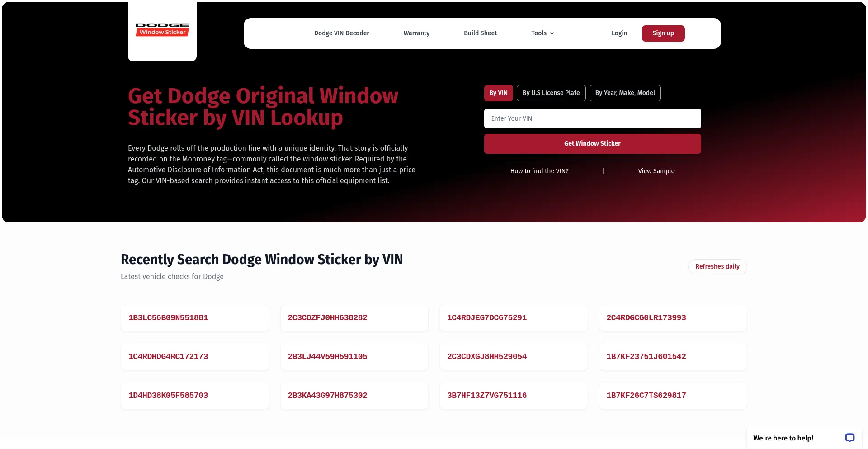Screen dimensions: 868x449
Task: Select the By VIN tab
Action: (x=498, y=93)
